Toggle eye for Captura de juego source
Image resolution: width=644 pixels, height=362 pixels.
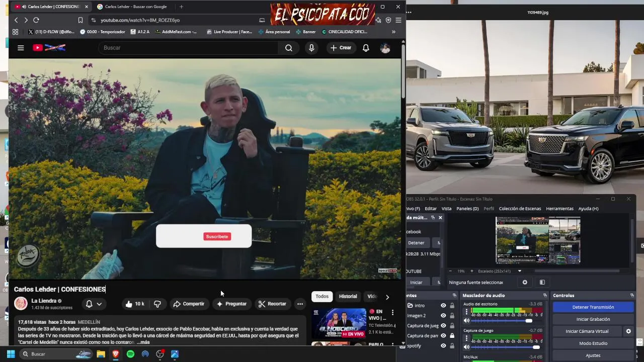tap(443, 326)
